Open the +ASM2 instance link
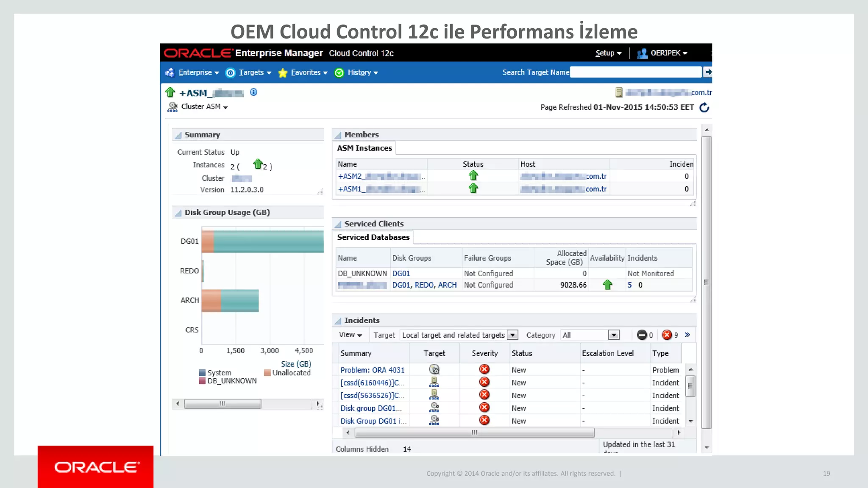The image size is (868, 488). pyautogui.click(x=381, y=176)
